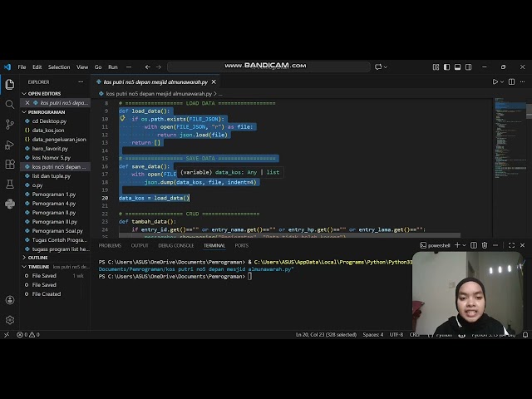532x399 pixels.
Task: Open the Testing flask icon view
Action: [10, 184]
